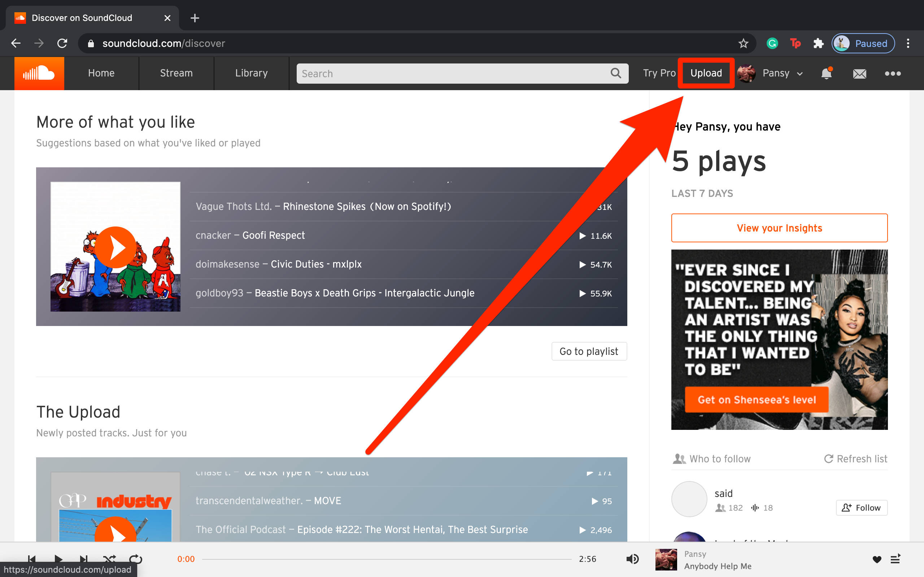Open Chrome's three-dot menu
Screen dimensions: 924x577
click(908, 43)
